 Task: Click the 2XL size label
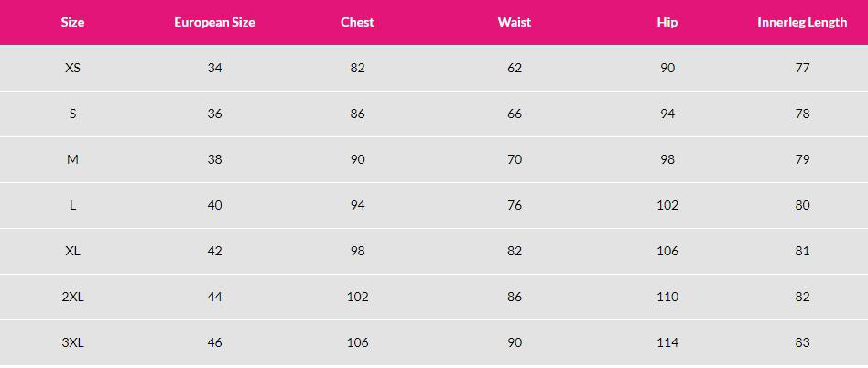72,297
